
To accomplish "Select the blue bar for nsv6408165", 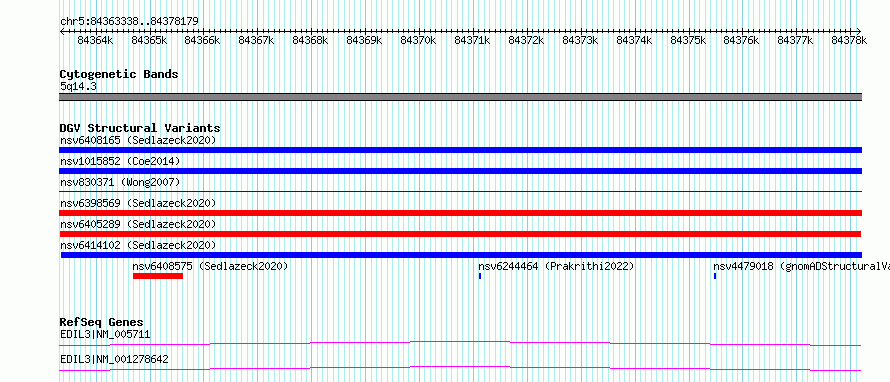I will tap(460, 150).
